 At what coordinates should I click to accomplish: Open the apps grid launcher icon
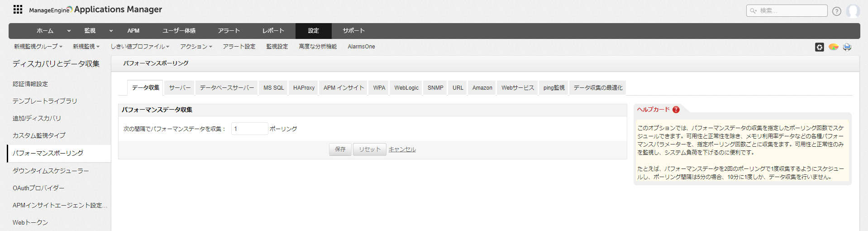click(18, 10)
